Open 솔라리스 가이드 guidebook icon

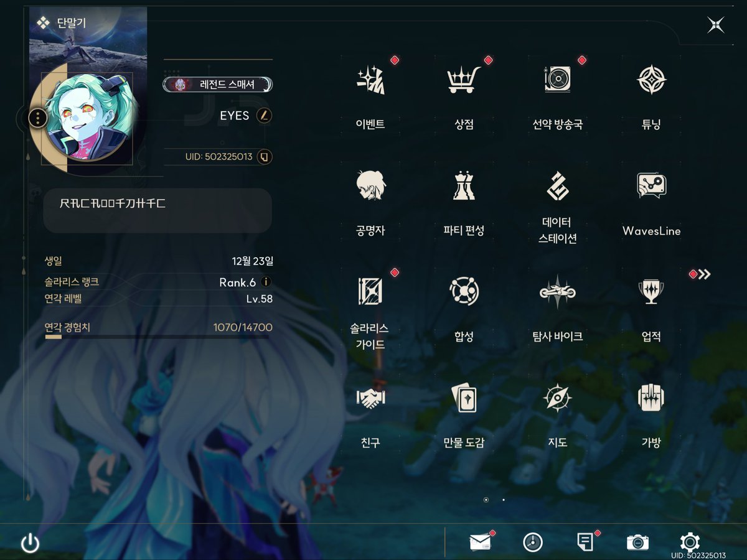(370, 291)
